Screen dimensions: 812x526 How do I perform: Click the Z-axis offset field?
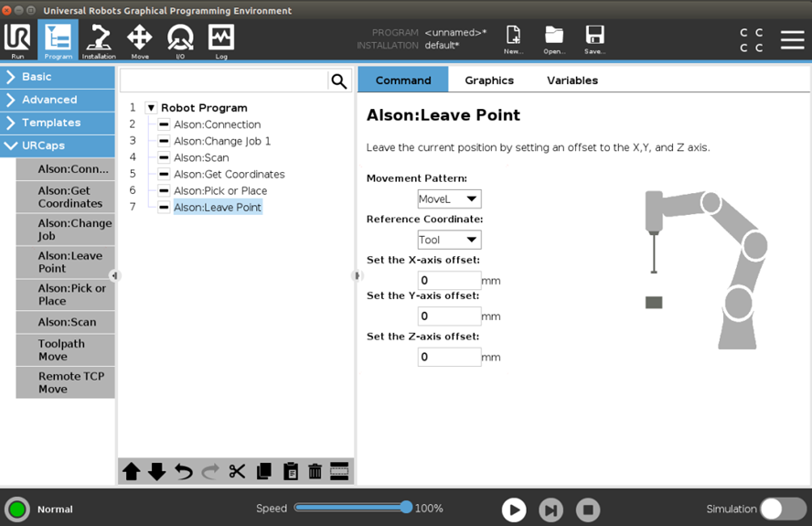click(450, 357)
